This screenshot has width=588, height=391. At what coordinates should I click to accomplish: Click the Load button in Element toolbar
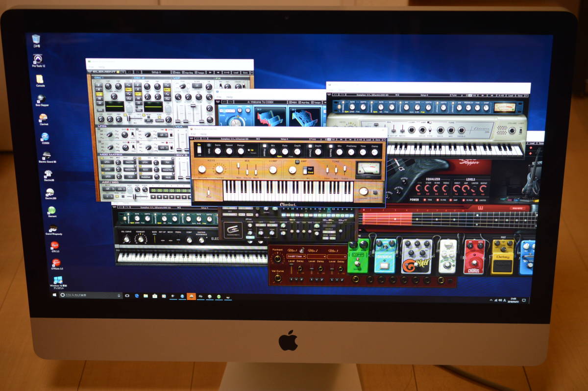tap(236, 72)
